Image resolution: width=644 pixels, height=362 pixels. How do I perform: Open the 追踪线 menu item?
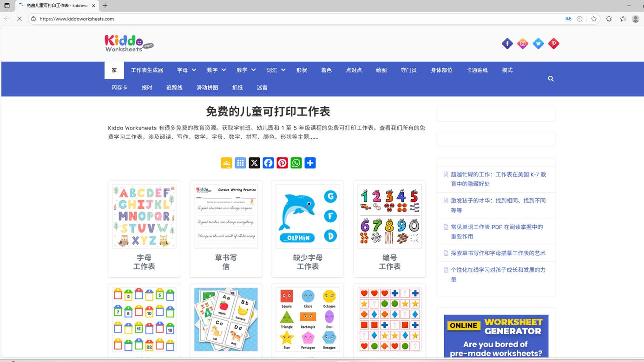coord(174,87)
